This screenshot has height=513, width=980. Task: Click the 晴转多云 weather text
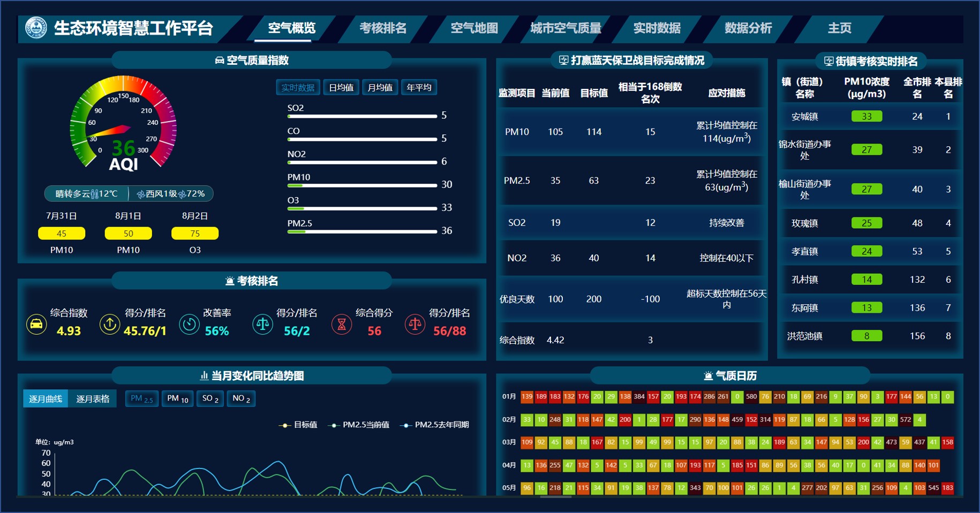[73, 194]
